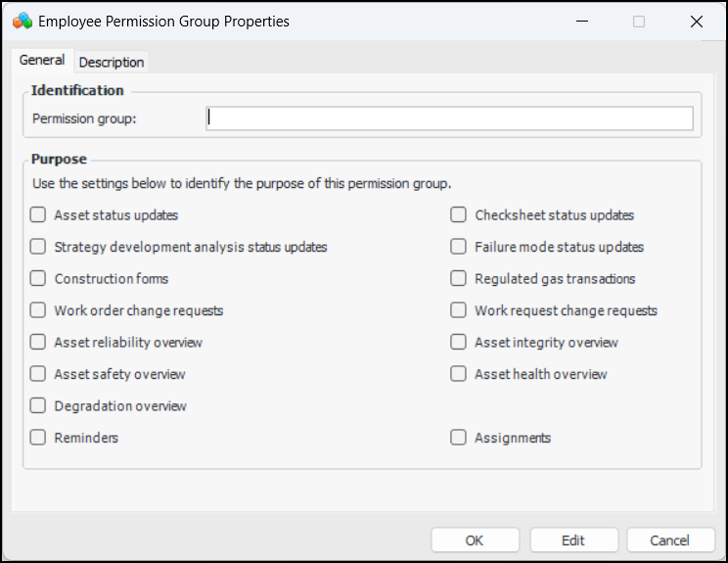Check the Asset safety overview box
The width and height of the screenshot is (728, 563).
point(38,374)
